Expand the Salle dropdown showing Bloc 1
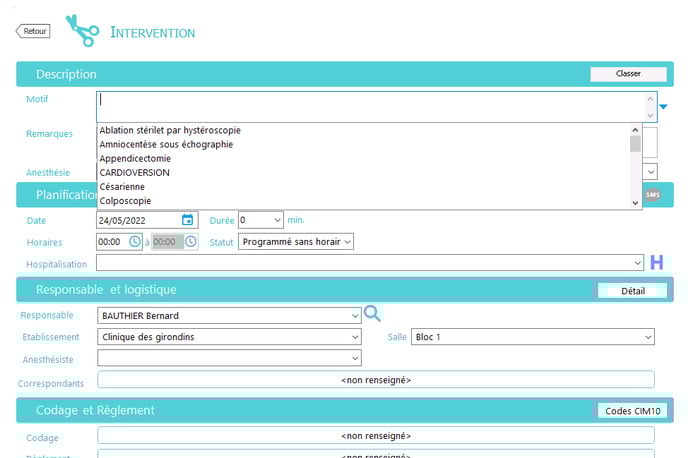This screenshot has height=458, width=688. pyautogui.click(x=646, y=337)
